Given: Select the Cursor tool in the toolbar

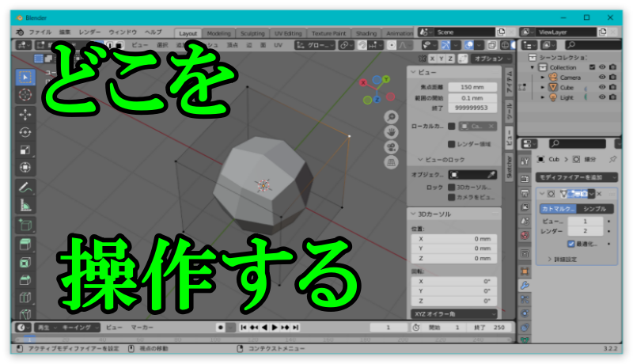Looking at the screenshot, I should point(25,95).
